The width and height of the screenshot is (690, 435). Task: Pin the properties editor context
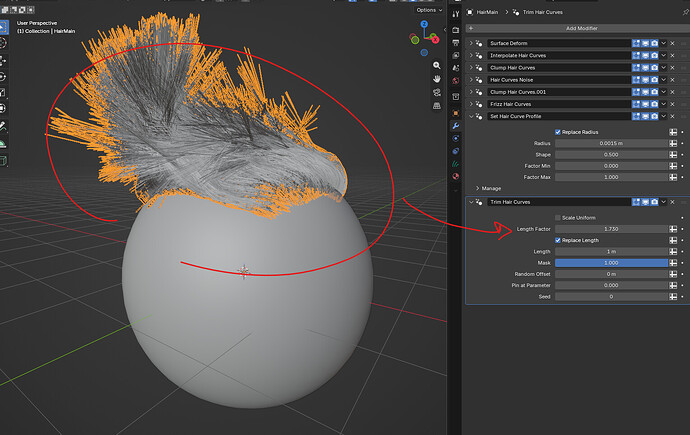pos(685,12)
